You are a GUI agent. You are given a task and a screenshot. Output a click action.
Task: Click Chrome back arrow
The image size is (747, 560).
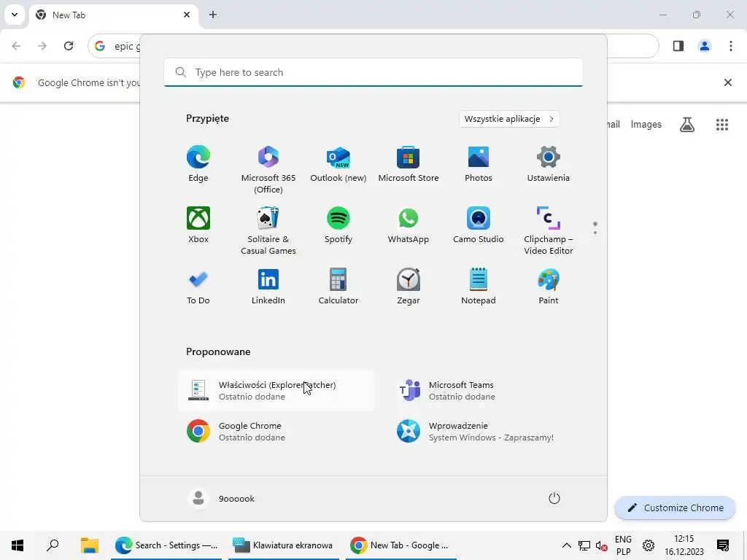pyautogui.click(x=16, y=46)
